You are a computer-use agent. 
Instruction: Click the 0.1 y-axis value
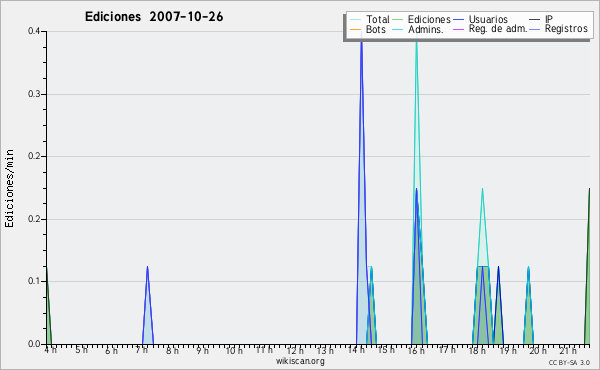coord(34,281)
